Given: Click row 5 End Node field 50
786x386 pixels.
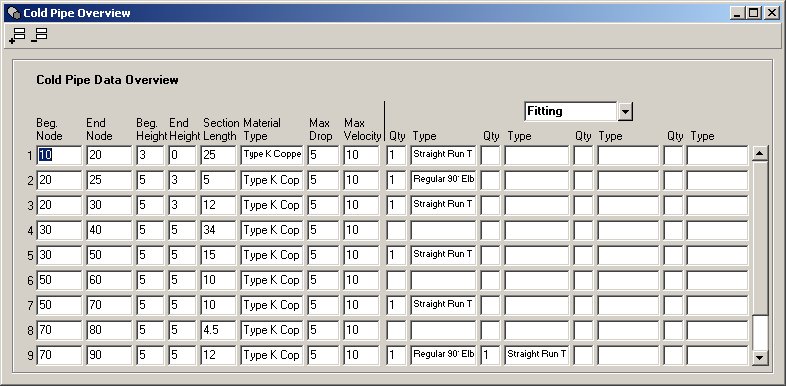Looking at the screenshot, I should 109,256.
